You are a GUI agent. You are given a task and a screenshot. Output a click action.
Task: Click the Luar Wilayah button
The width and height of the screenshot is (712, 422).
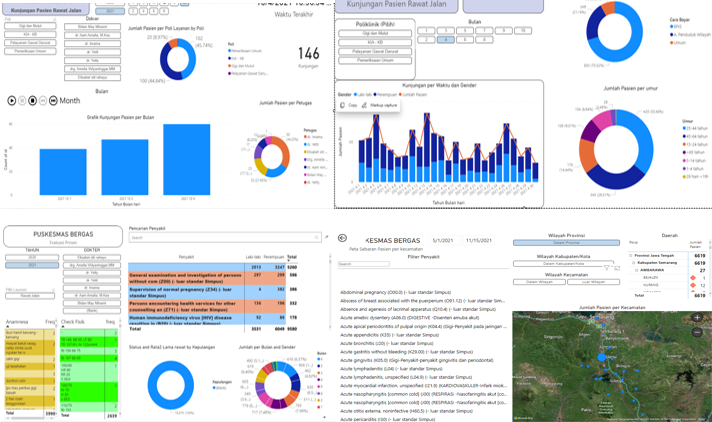[x=592, y=282]
